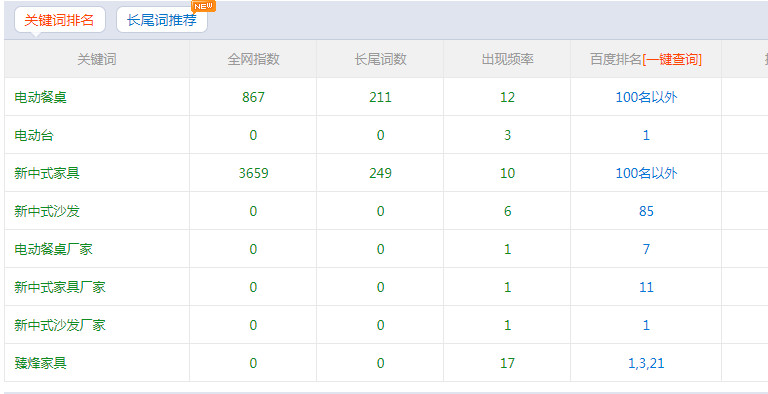
Task: Open keyword 电动台
Action: [x=34, y=135]
